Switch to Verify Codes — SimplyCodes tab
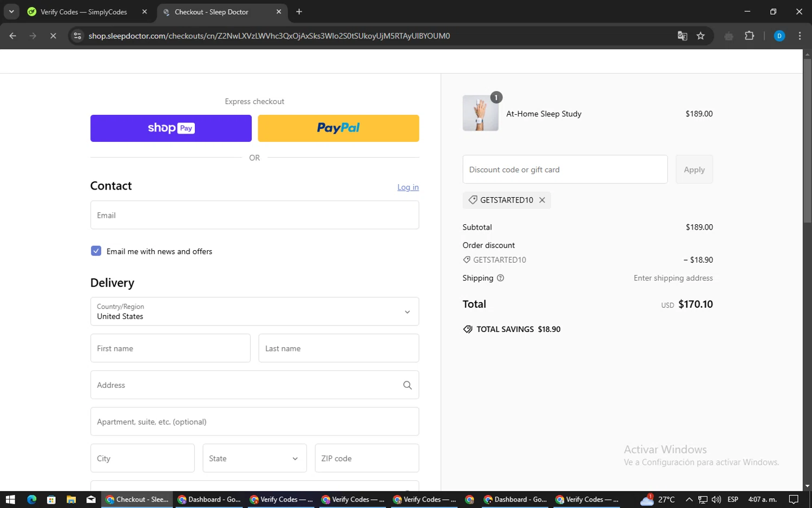Image resolution: width=812 pixels, height=508 pixels. (84, 12)
